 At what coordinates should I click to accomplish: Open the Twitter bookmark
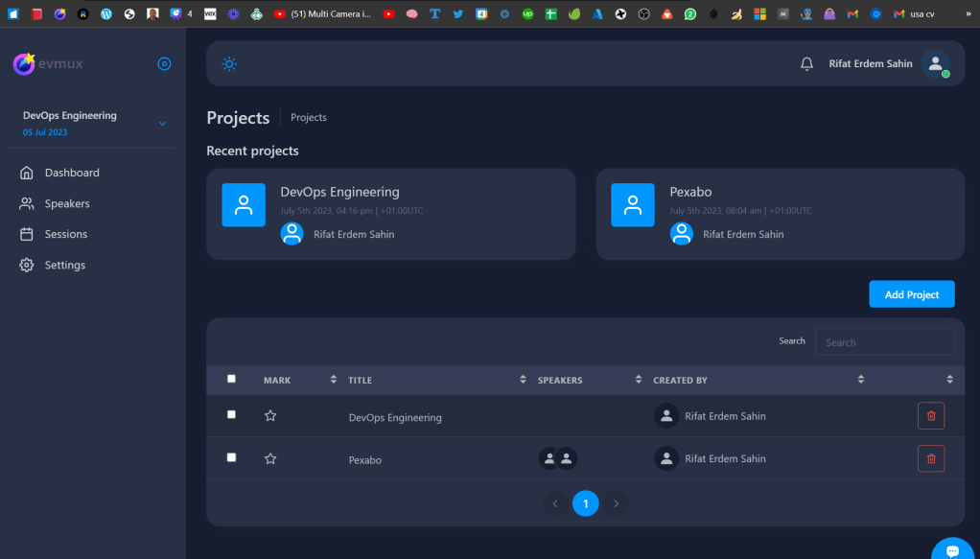tap(458, 13)
